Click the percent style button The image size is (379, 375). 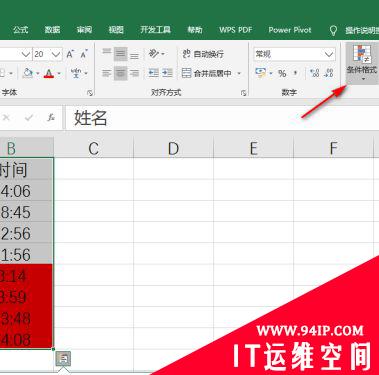[282, 73]
